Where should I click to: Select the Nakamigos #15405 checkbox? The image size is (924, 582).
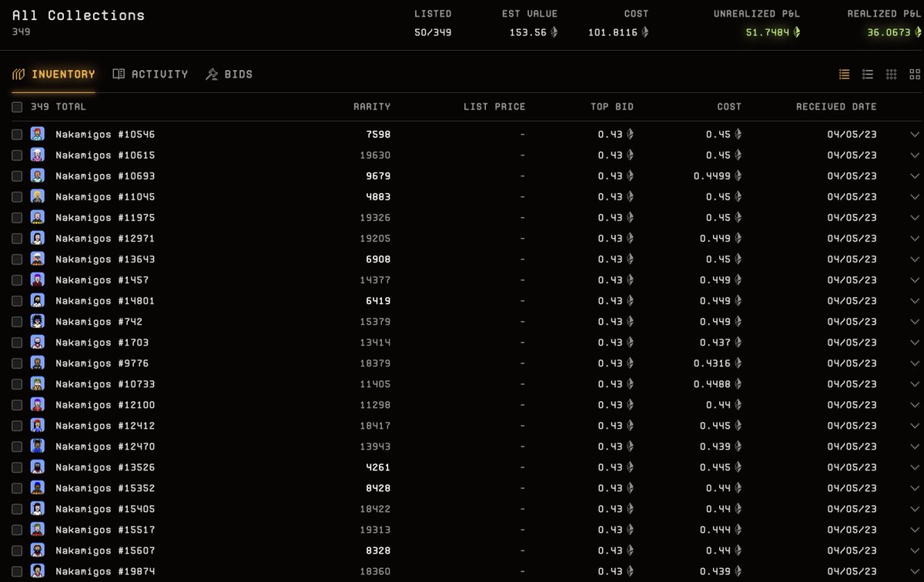point(17,508)
